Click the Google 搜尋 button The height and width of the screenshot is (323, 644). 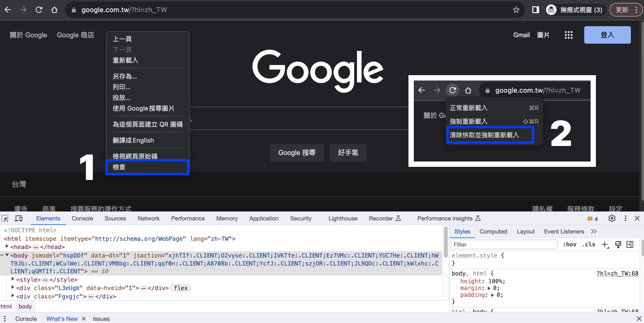point(297,153)
